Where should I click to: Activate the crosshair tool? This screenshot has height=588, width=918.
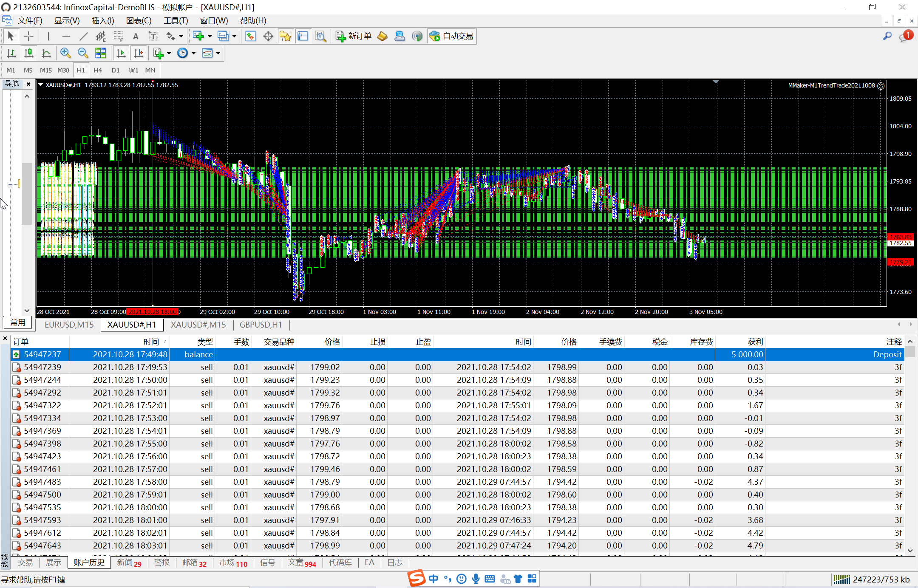(x=28, y=36)
